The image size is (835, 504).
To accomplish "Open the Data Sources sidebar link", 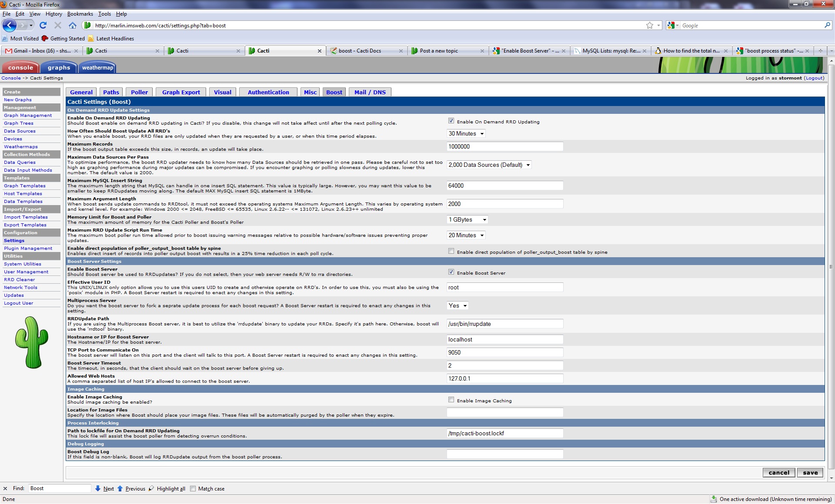I will point(20,131).
